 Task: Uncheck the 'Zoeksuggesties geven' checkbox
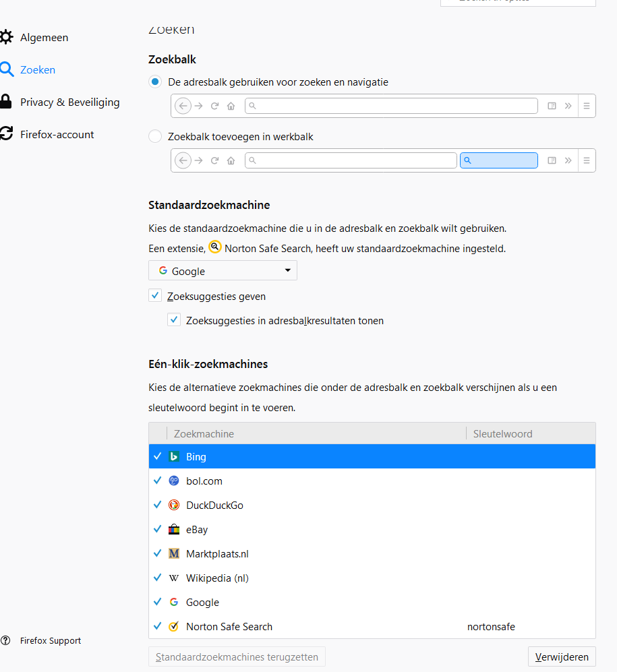(155, 296)
